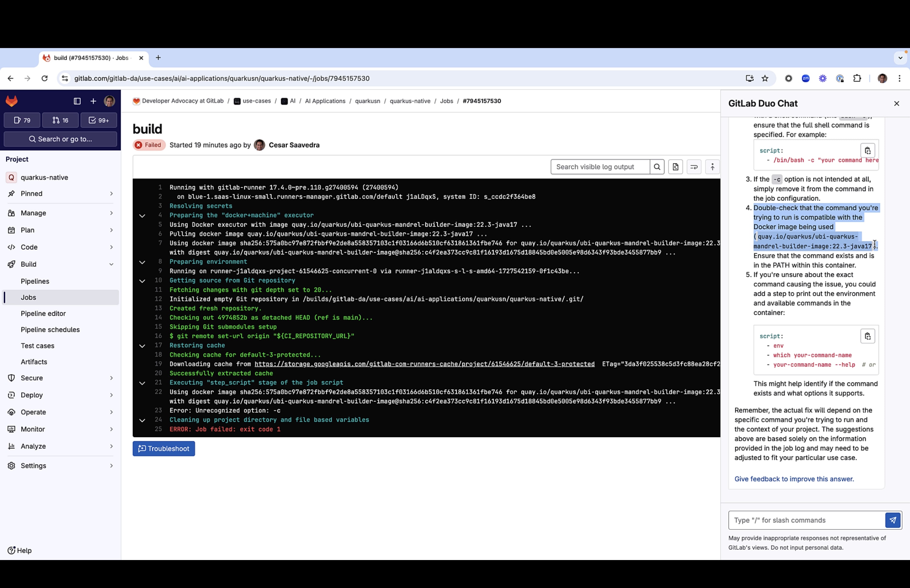The height and width of the screenshot is (588, 910).
Task: Bookmark this page with star icon
Action: pos(765,78)
